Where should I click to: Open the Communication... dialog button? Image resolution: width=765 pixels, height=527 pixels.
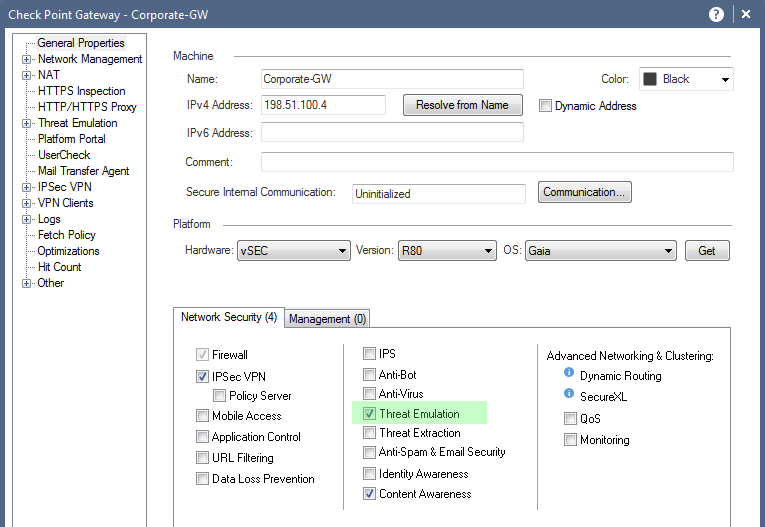pyautogui.click(x=584, y=192)
